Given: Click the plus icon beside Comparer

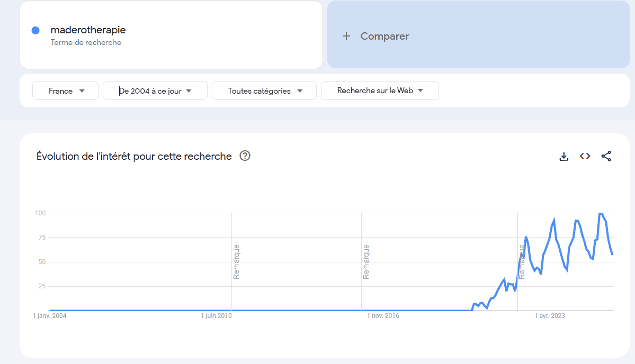Looking at the screenshot, I should 346,36.
